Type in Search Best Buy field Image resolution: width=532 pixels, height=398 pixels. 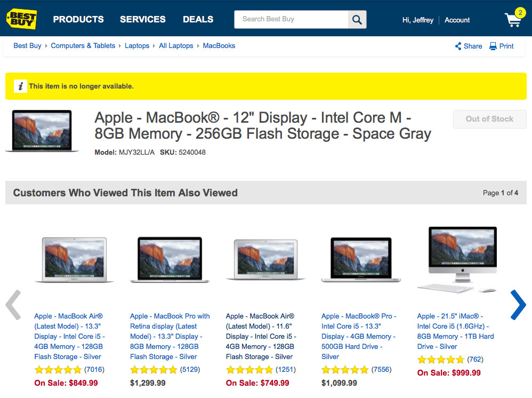point(291,19)
